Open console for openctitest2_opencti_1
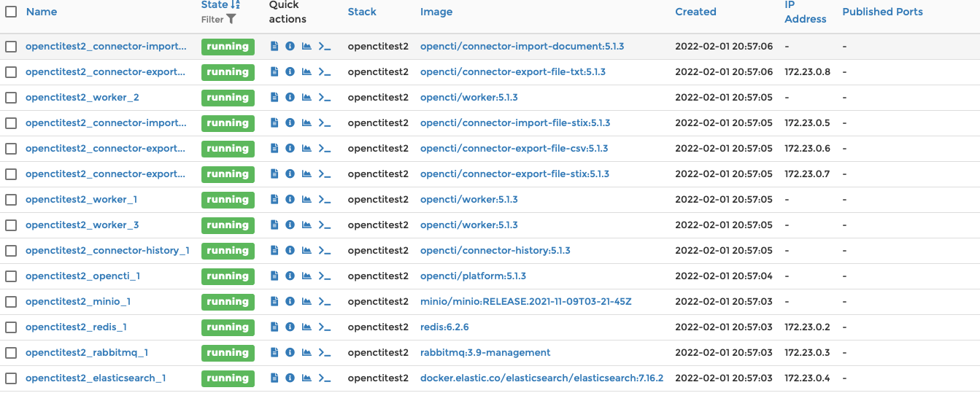This screenshot has width=980, height=393. [x=325, y=276]
